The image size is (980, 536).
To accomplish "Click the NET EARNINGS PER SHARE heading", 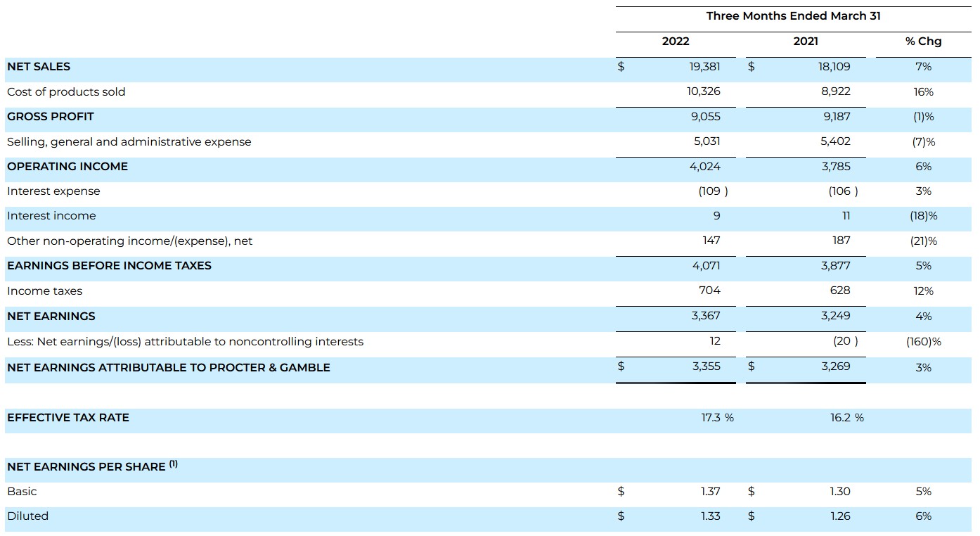I will 92,466.
